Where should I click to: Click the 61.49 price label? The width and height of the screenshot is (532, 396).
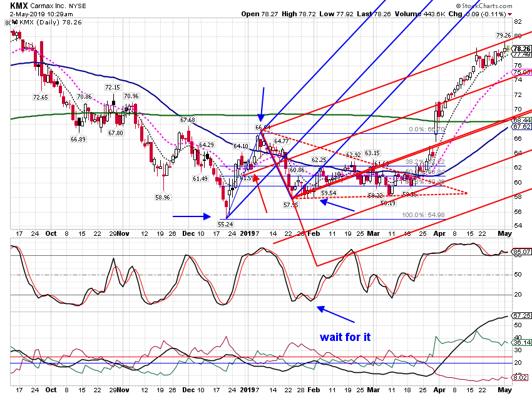click(x=200, y=178)
